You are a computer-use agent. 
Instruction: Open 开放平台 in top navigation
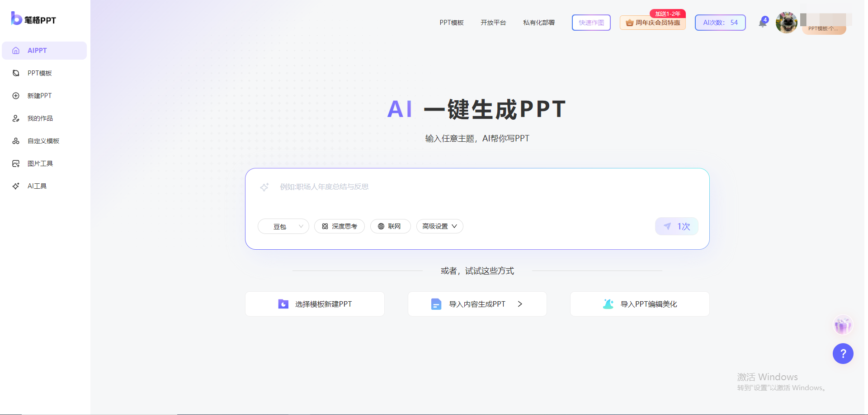coord(493,23)
